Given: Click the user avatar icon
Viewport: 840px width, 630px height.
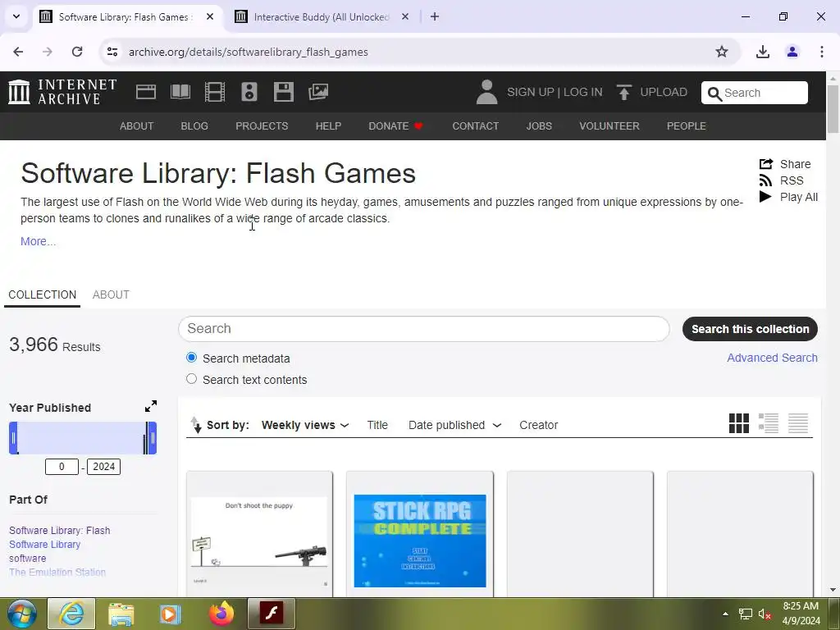Looking at the screenshot, I should point(486,92).
